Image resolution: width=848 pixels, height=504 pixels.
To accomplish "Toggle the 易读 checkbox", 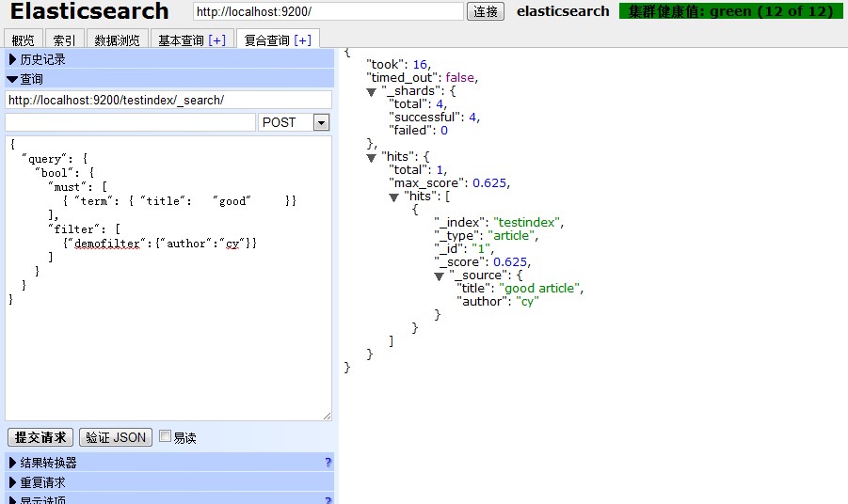I will pos(166,437).
